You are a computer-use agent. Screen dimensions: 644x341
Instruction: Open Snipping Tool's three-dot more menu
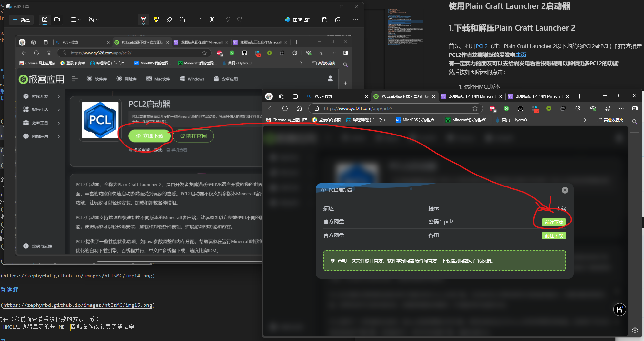tap(355, 20)
